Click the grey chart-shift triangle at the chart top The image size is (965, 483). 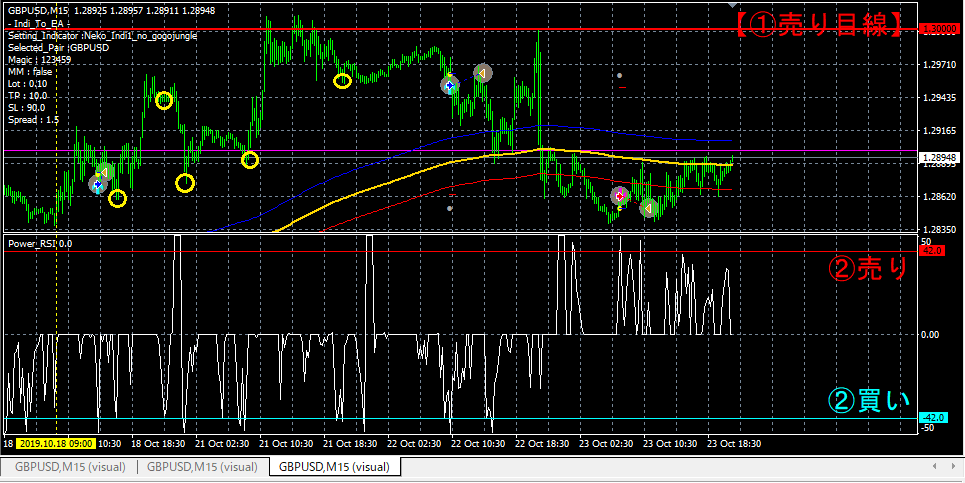tap(732, 5)
